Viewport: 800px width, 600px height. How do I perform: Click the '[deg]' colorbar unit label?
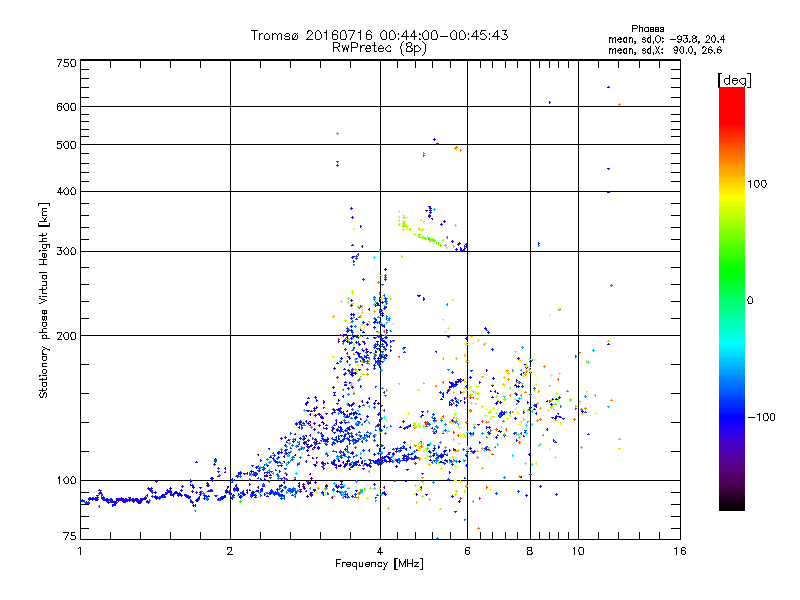(734, 80)
